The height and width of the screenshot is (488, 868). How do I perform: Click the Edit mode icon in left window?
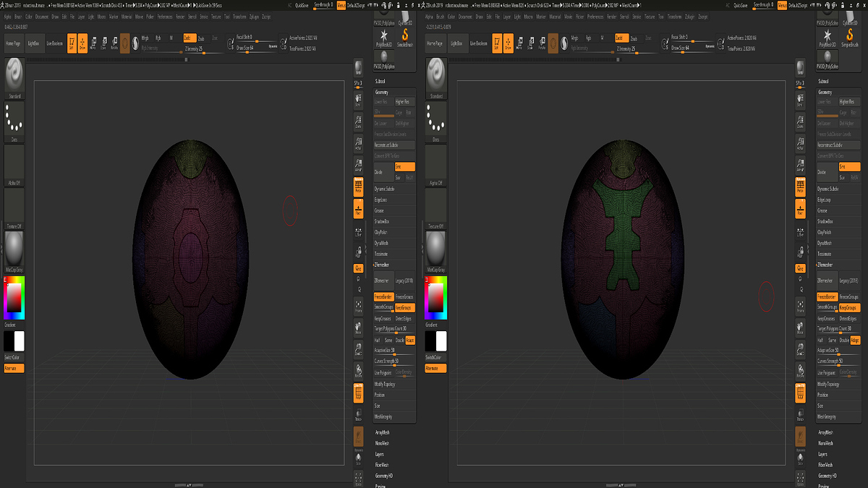point(72,43)
